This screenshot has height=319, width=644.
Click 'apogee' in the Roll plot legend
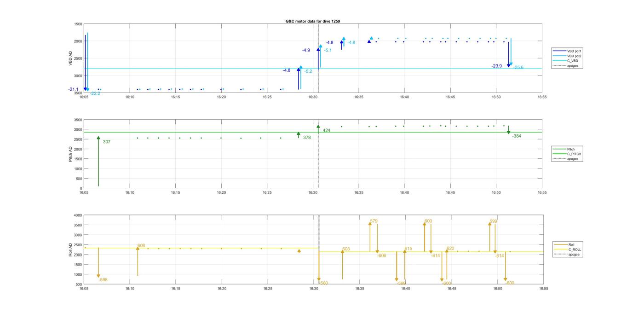click(x=567, y=254)
